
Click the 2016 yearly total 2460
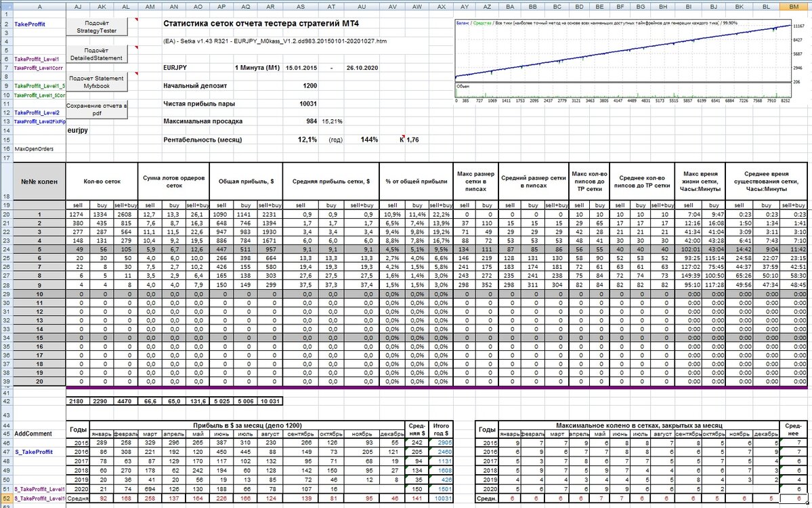(x=441, y=452)
